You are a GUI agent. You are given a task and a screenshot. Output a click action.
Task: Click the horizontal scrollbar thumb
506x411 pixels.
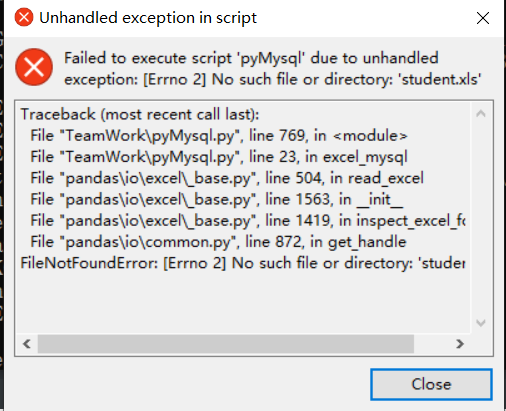pyautogui.click(x=226, y=344)
